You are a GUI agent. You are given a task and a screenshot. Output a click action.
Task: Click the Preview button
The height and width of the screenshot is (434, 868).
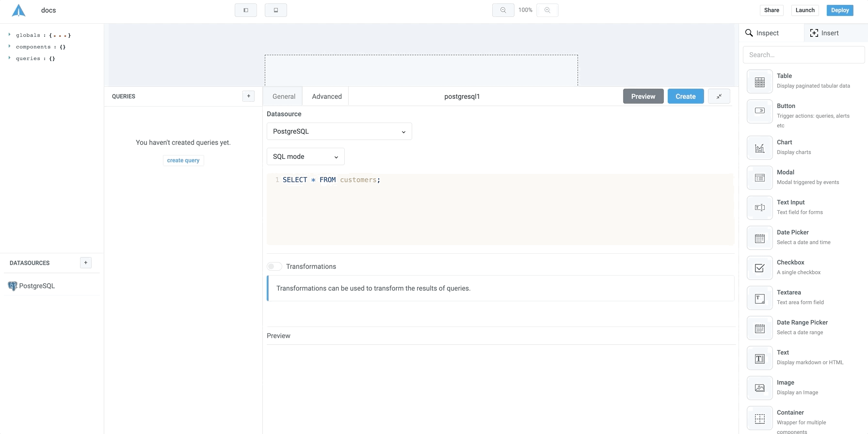pyautogui.click(x=643, y=96)
